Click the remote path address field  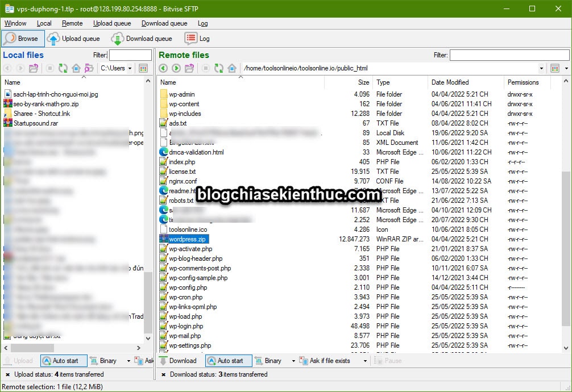(x=390, y=68)
